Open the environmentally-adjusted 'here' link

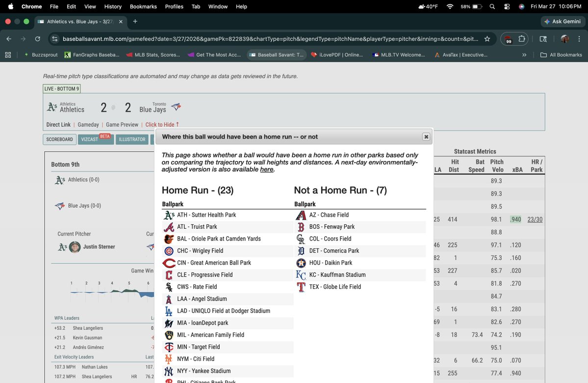click(267, 169)
